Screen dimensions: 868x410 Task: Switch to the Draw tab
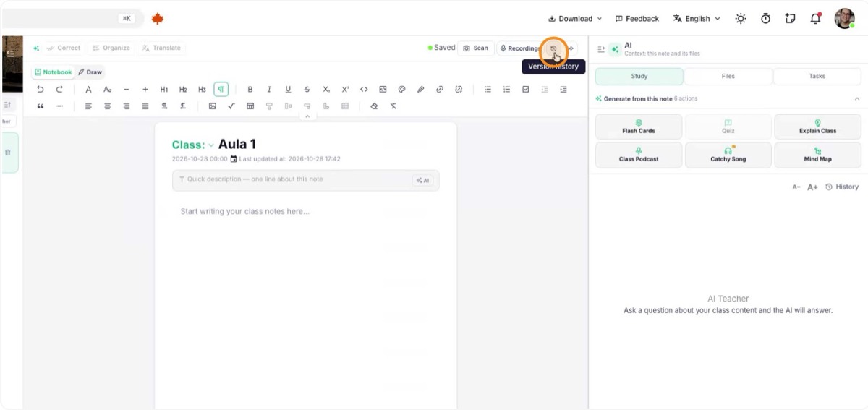point(90,72)
